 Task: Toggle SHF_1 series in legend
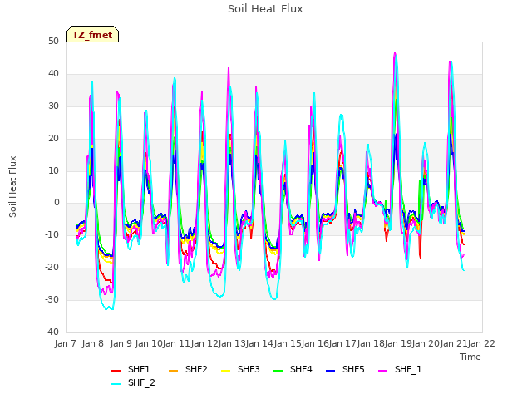pos(400,369)
